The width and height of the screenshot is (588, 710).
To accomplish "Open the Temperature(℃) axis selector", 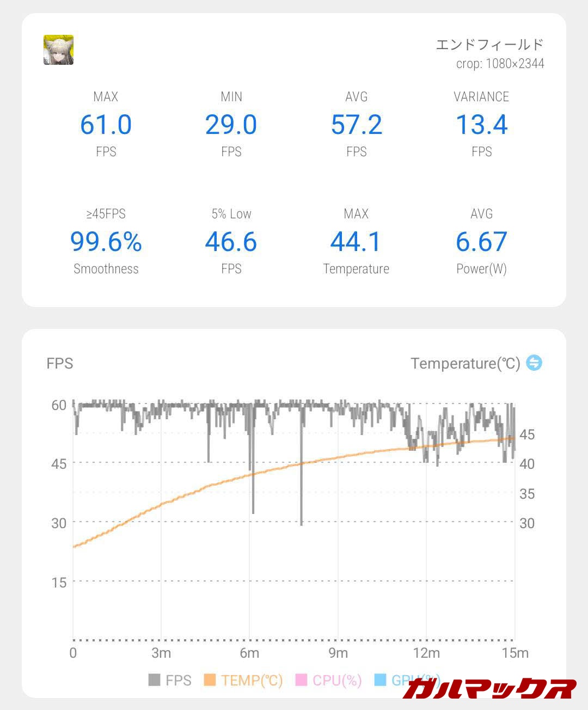I will 465,363.
